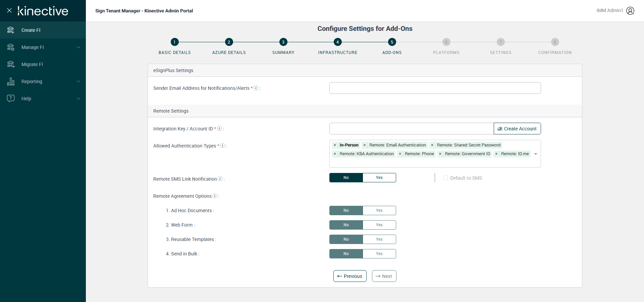Screen dimensions: 644x302
Task: Set Send in Bulk to No
Action: pos(346,254)
